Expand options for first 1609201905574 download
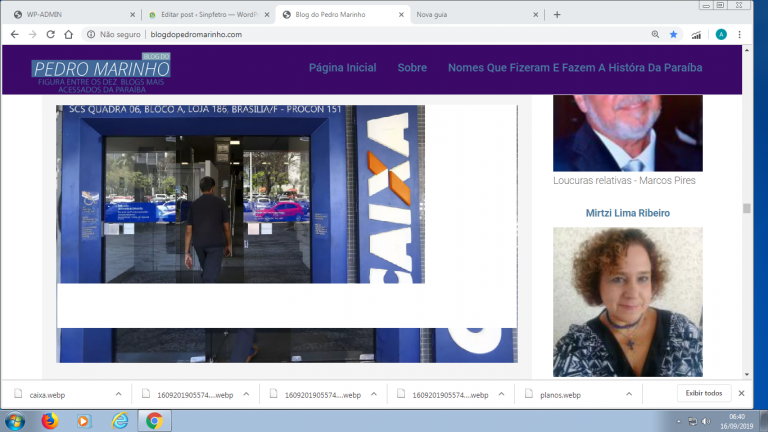This screenshot has height=432, width=768. tap(246, 394)
